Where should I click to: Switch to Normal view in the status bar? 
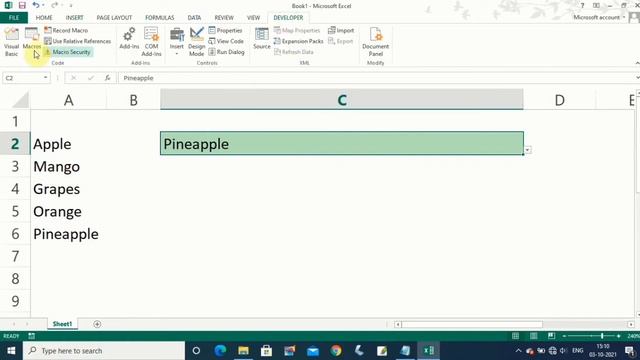(x=516, y=336)
